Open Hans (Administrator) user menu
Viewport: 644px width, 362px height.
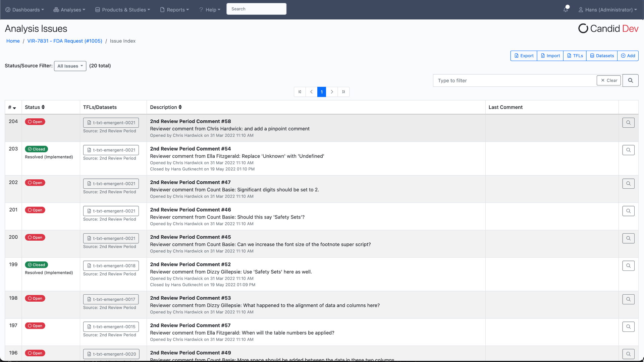[x=608, y=10]
